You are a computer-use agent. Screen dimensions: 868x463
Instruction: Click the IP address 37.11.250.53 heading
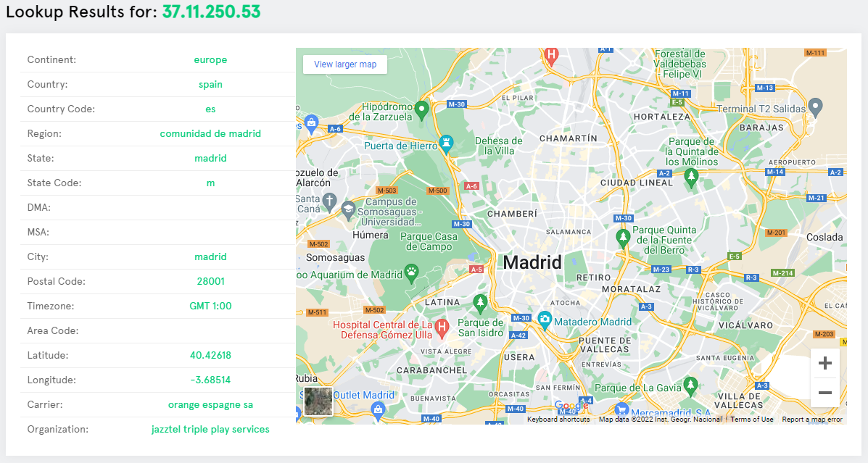(212, 12)
